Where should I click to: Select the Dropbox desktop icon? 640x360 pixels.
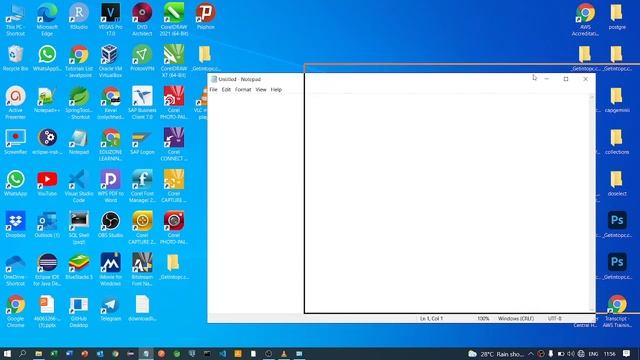point(16,225)
